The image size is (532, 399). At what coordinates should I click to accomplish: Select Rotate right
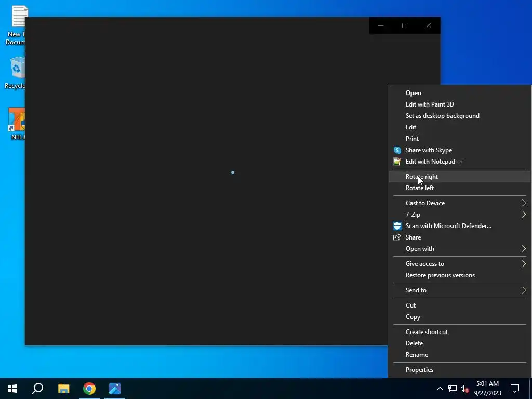click(x=460, y=177)
